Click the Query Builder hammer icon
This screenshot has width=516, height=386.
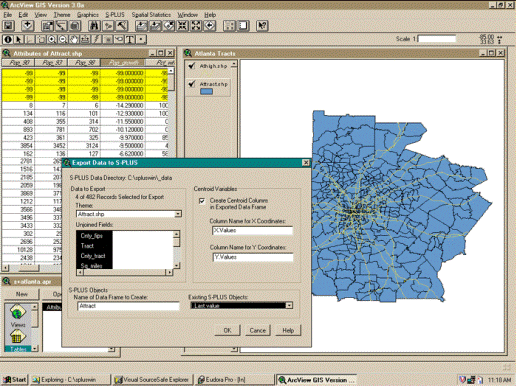point(122,26)
